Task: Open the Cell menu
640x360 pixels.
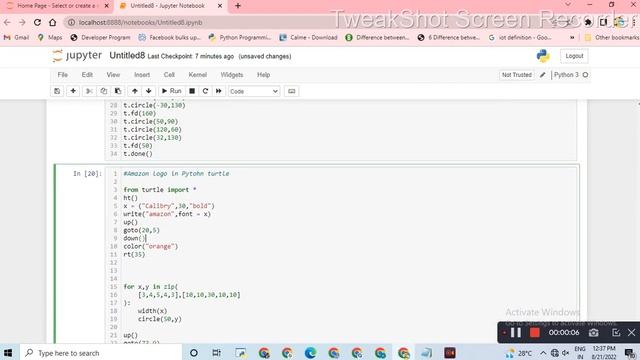Action: [x=169, y=75]
